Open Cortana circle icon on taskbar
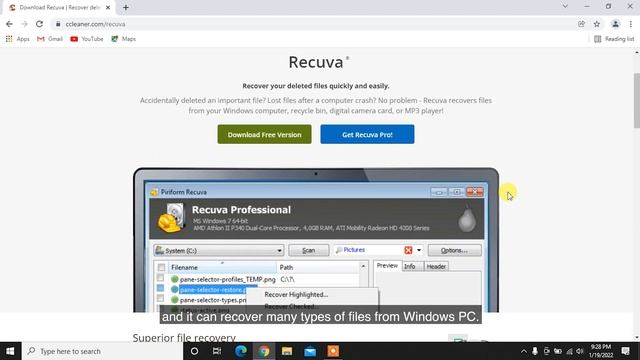640x360 pixels. click(x=194, y=351)
